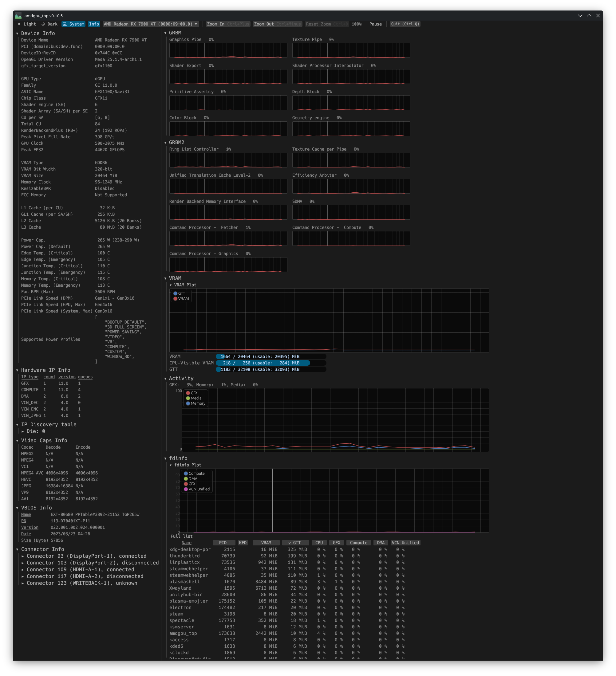
Task: Sort process list by VCN Unified column
Action: (405, 543)
